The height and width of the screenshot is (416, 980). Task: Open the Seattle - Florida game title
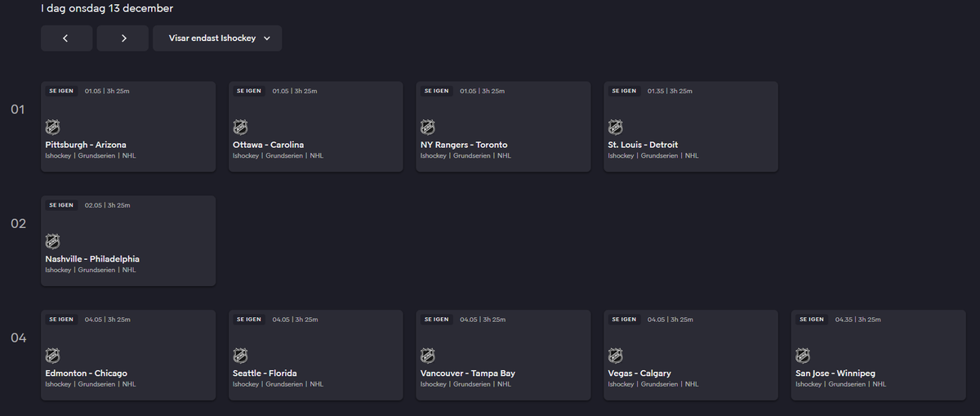click(266, 374)
